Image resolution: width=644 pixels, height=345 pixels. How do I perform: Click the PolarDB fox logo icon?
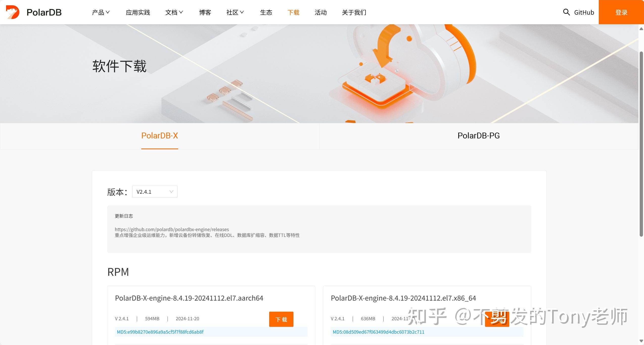click(13, 12)
